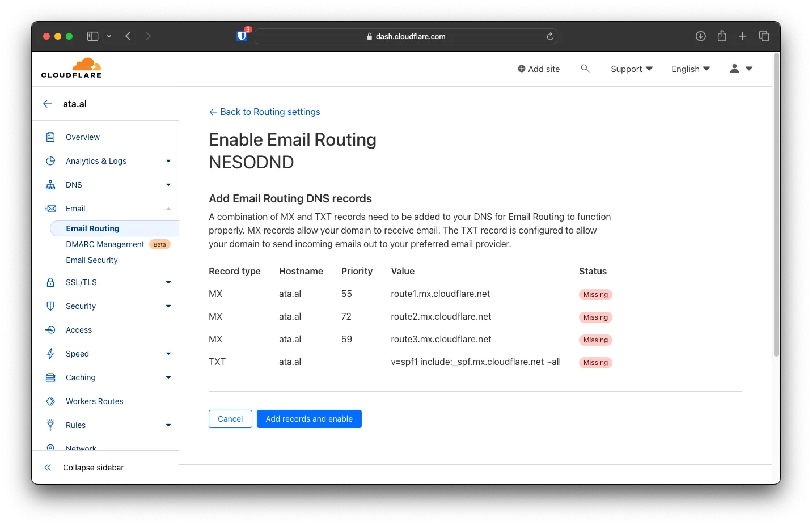The width and height of the screenshot is (812, 526).
Task: Click Back to Routing settings link
Action: pos(264,112)
